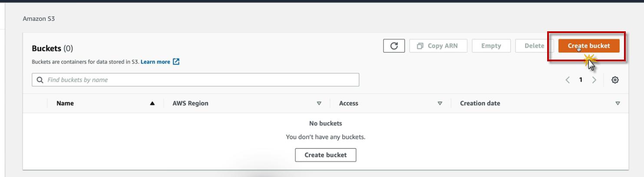The image size is (644, 177).
Task: Go to next page with right chevron
Action: click(594, 80)
